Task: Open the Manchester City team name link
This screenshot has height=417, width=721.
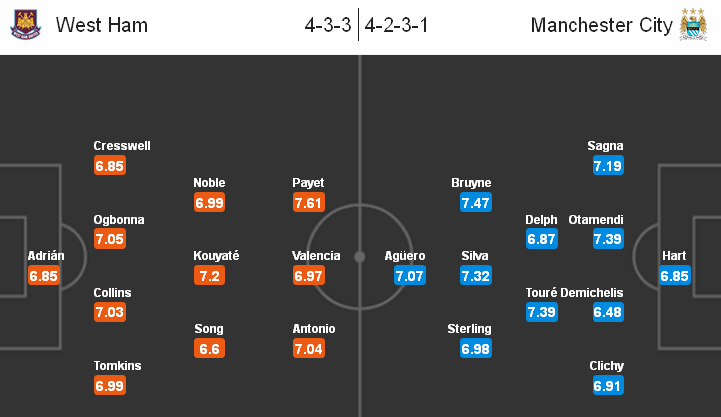Action: (x=601, y=25)
